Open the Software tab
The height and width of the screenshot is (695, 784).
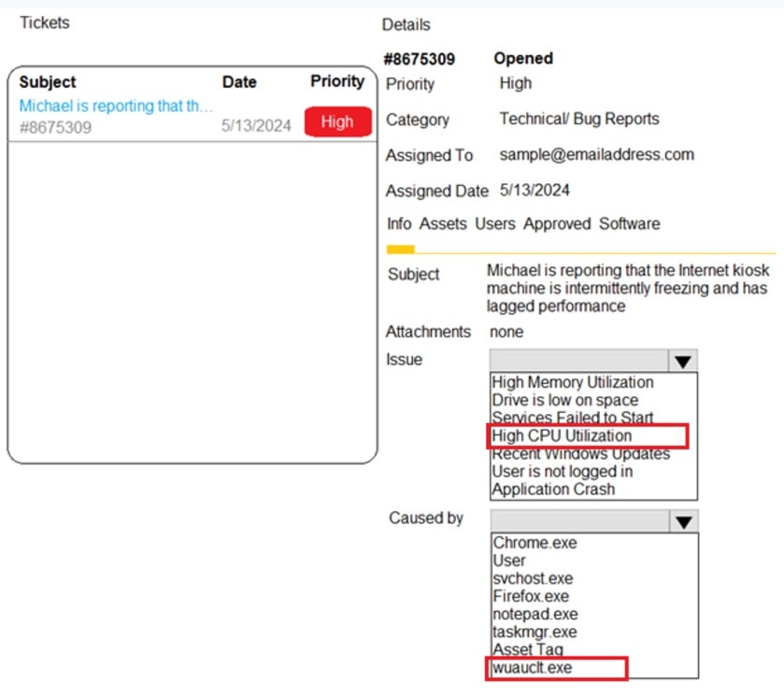tap(629, 224)
